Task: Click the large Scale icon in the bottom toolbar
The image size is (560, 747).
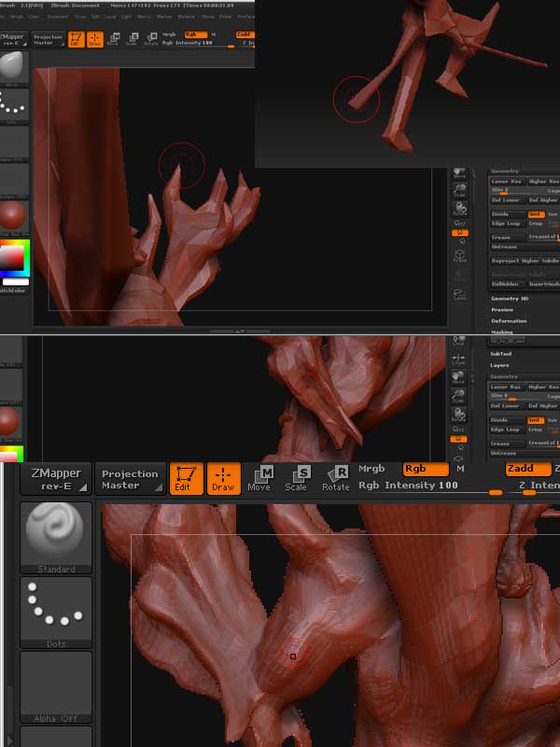Action: pos(296,478)
